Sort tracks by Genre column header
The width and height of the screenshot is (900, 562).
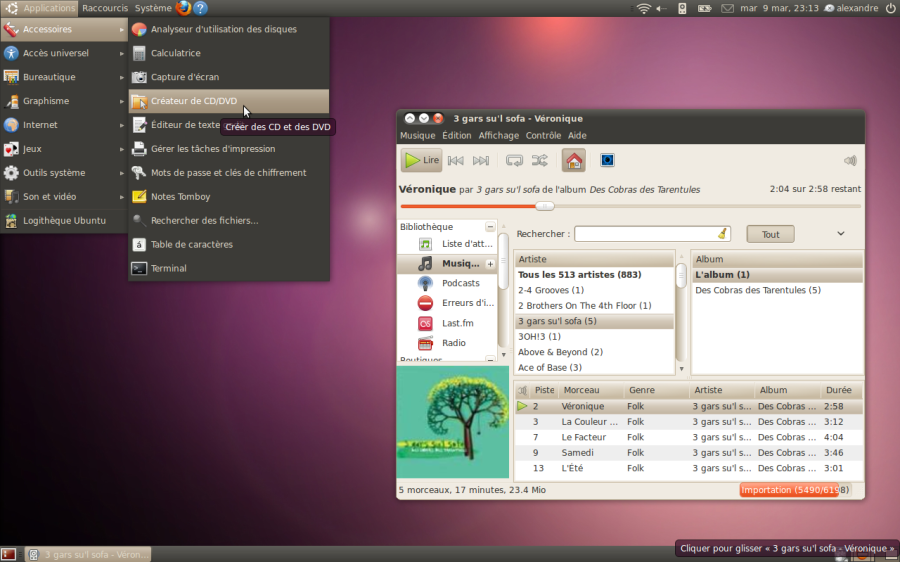coord(656,390)
